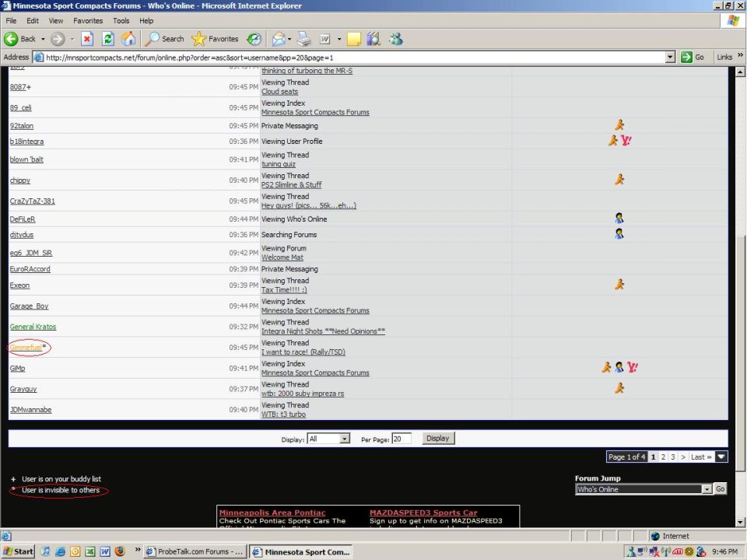Launch Word from quick launch bar
The height and width of the screenshot is (560, 747).
105,551
